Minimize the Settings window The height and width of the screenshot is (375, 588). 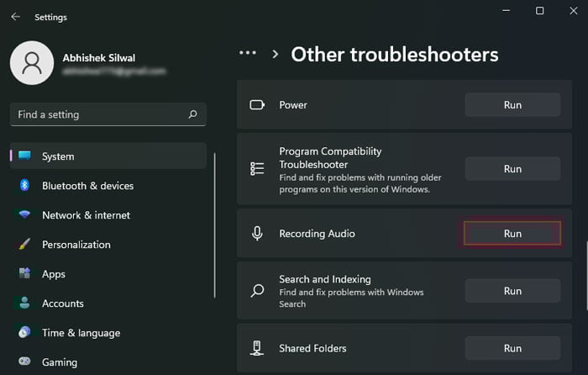507,11
